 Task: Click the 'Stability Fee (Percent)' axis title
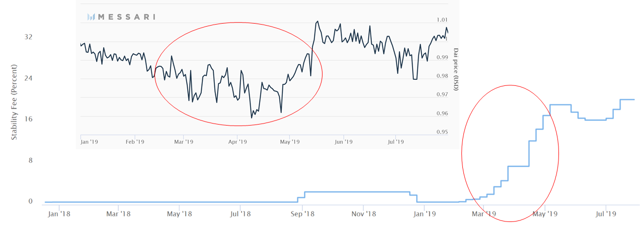point(15,101)
